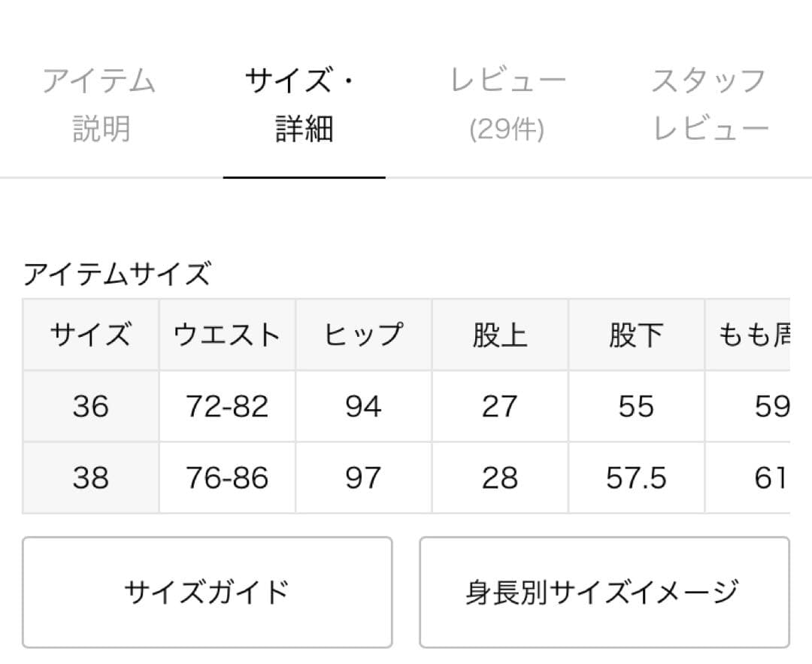The image size is (812, 664).
Task: Click the ウエスト column header
Action: tap(227, 335)
